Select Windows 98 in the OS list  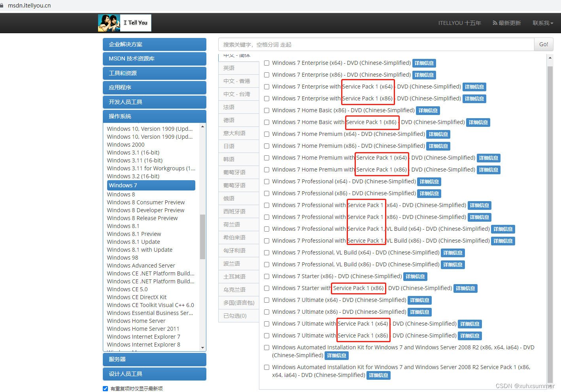[x=123, y=258]
